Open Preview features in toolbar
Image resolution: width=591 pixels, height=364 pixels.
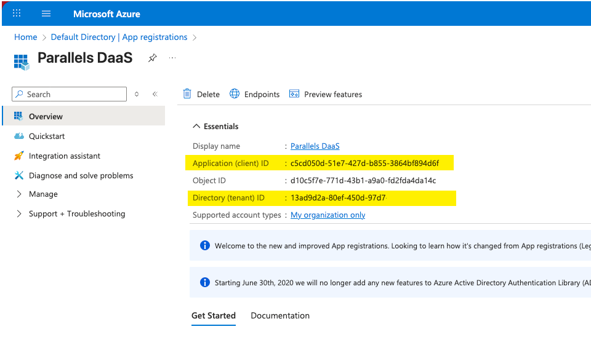pos(326,94)
